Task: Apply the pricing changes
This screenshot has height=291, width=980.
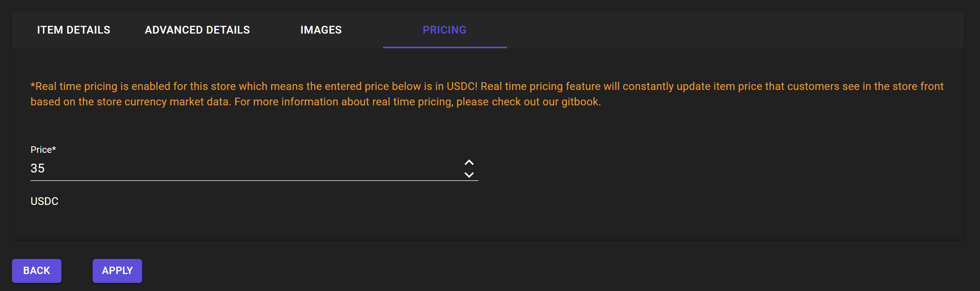Action: point(117,271)
